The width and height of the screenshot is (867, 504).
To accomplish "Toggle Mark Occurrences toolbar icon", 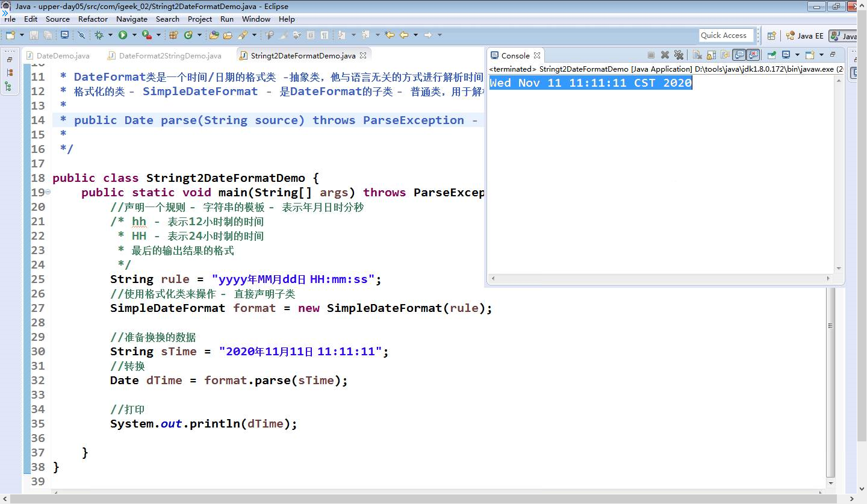I will pos(283,35).
